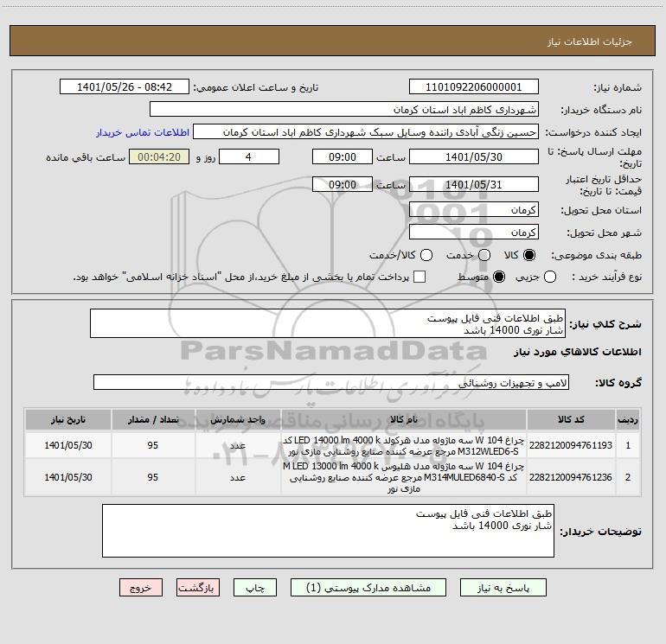
Task: Click quantity 95 in row 2
Action: [153, 477]
